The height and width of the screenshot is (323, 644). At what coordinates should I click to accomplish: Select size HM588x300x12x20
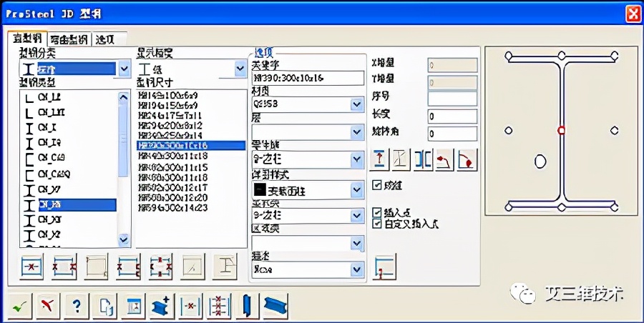coord(173,198)
